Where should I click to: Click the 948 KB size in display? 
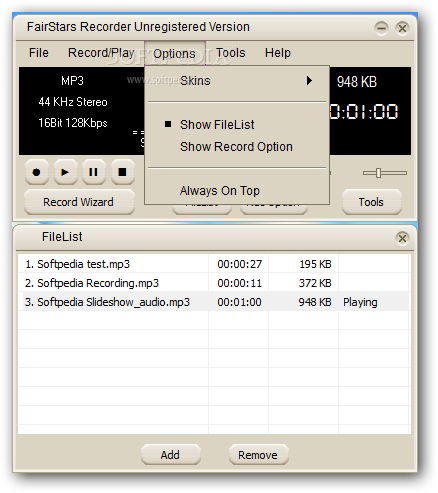[x=357, y=82]
